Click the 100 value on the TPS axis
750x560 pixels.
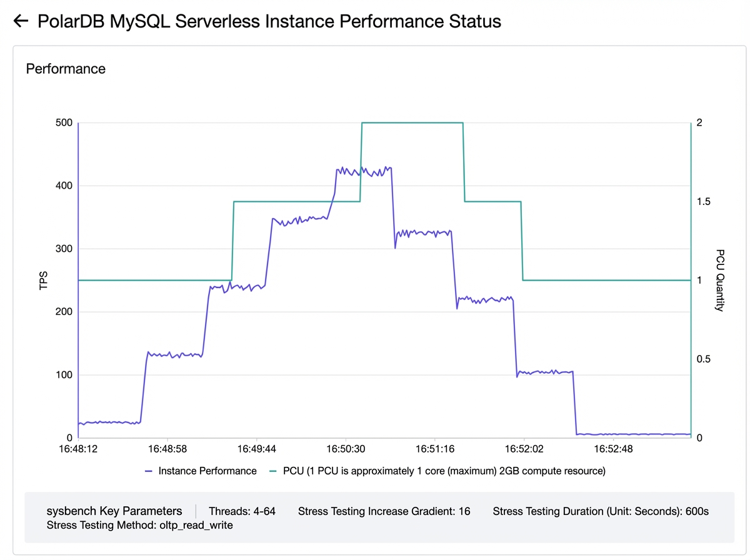(64, 375)
